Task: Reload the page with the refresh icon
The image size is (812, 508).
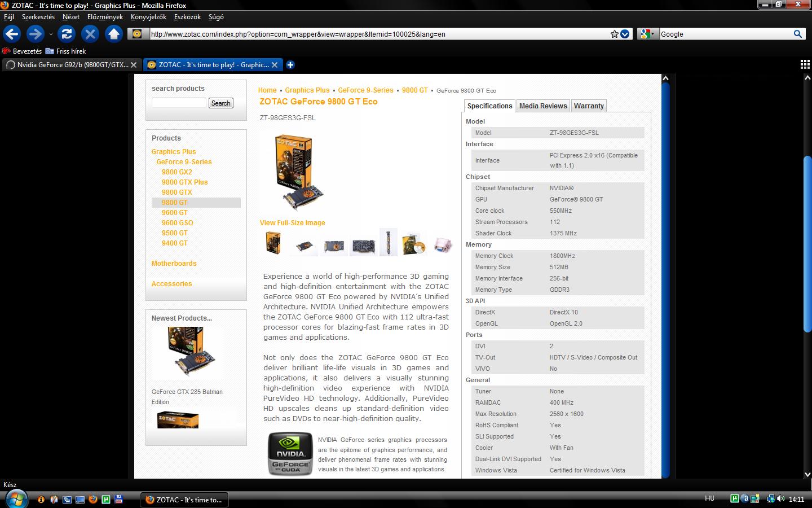Action: [x=67, y=34]
